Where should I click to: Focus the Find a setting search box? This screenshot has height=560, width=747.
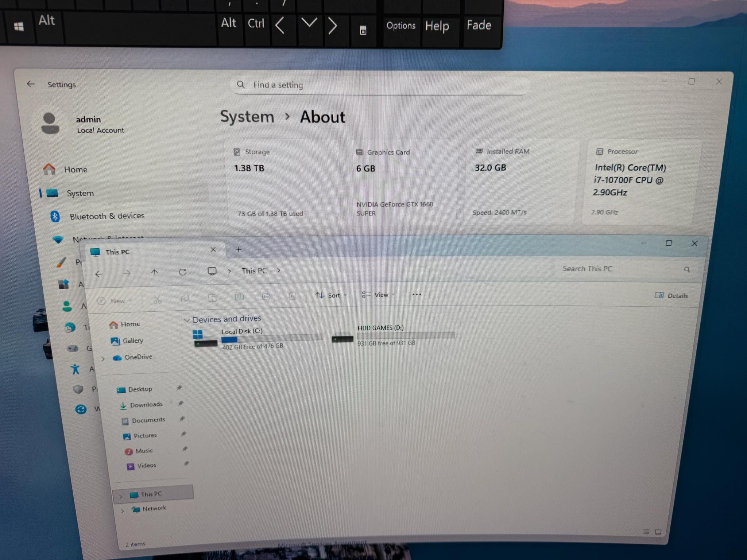[x=379, y=85]
